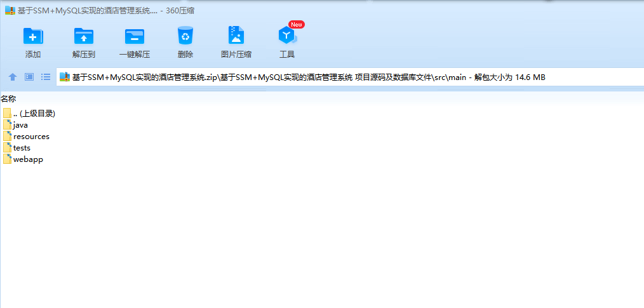Select the ".. (上级目录)" entry text

point(34,114)
